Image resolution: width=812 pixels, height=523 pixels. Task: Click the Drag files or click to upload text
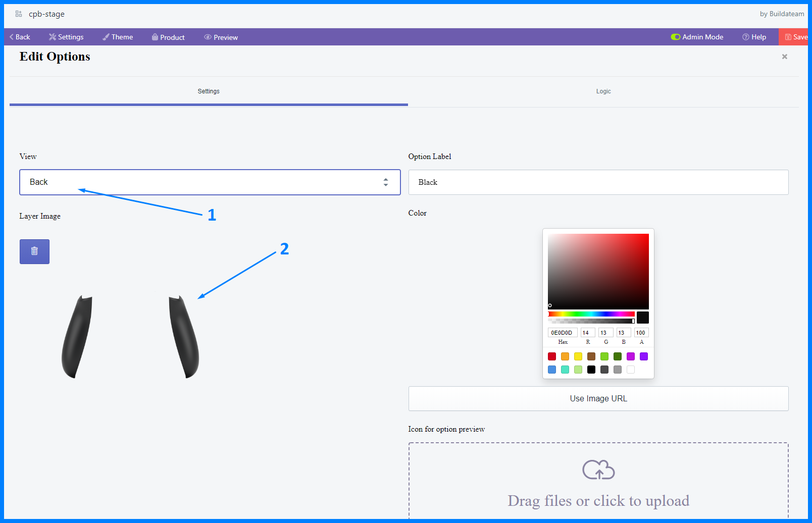[598, 501]
